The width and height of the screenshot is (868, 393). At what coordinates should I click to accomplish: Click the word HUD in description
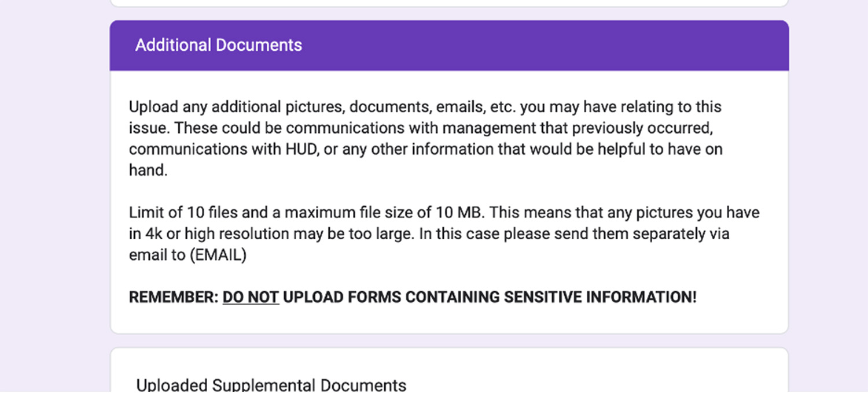click(301, 149)
